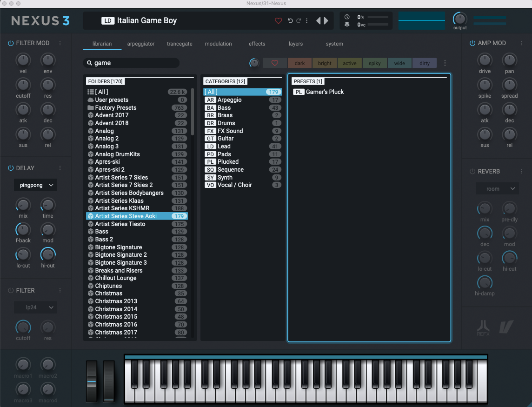Click the clock CPU usage icon

coord(347,17)
